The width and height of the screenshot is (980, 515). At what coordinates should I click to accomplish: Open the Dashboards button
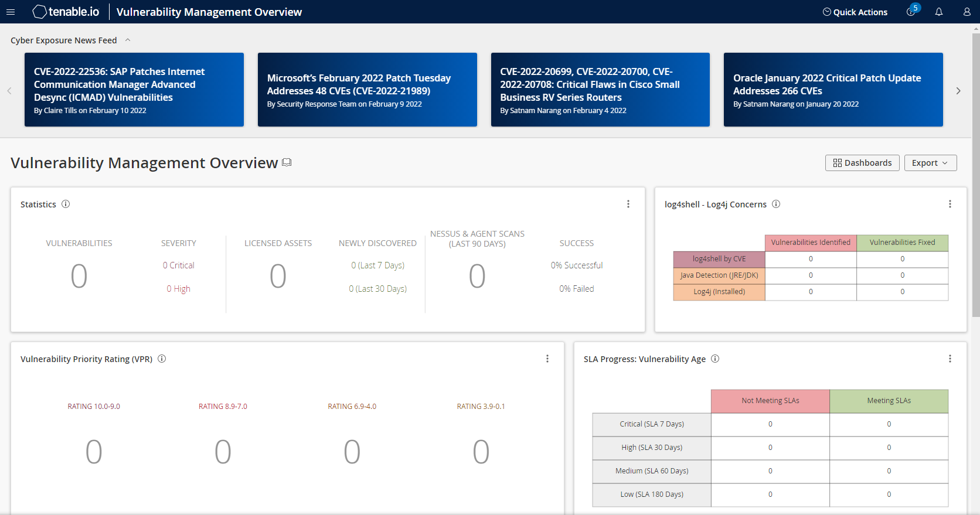[862, 163]
